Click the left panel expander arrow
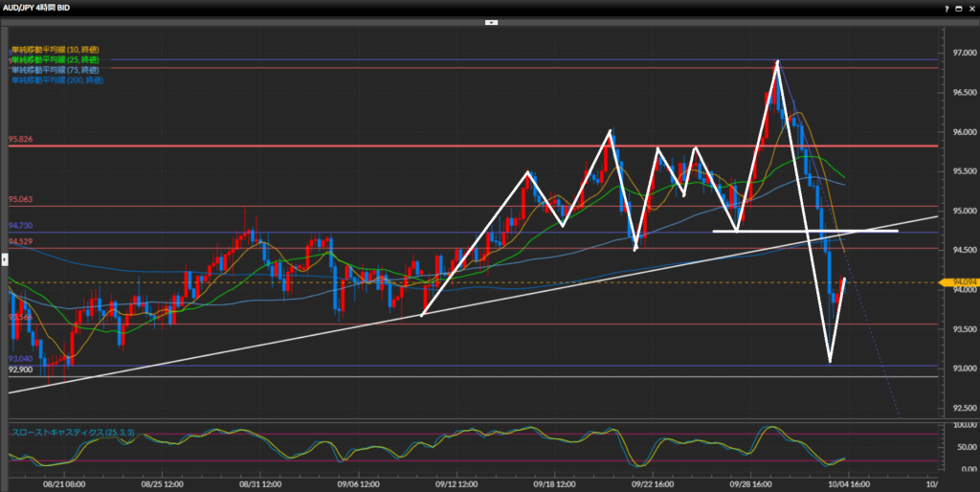 tap(4, 247)
